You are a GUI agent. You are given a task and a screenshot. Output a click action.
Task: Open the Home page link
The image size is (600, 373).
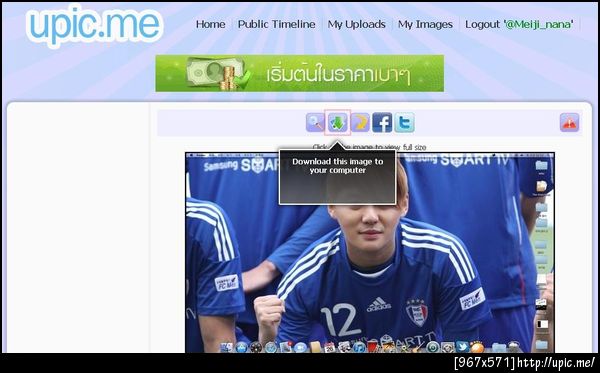coord(210,24)
